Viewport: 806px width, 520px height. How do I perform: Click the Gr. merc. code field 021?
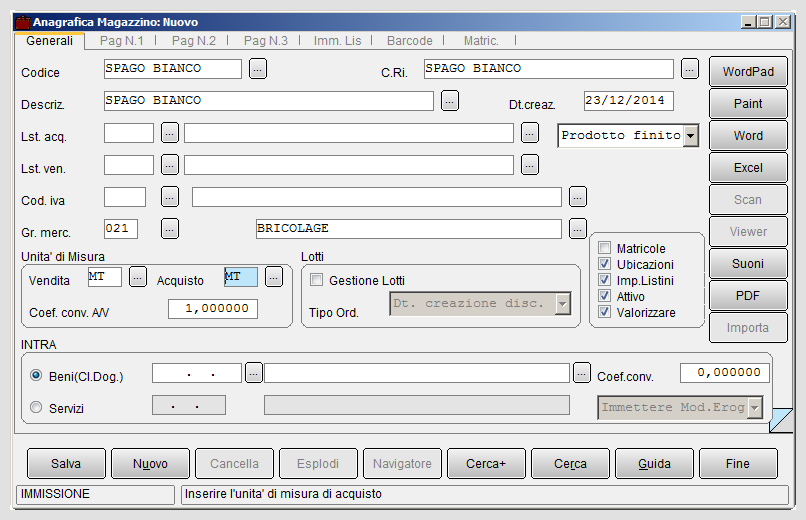coord(121,229)
